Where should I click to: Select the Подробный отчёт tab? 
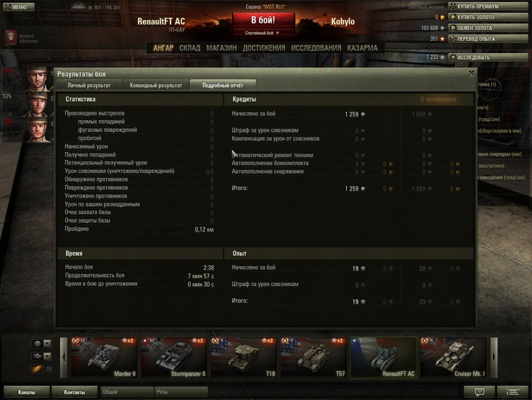[x=223, y=85]
